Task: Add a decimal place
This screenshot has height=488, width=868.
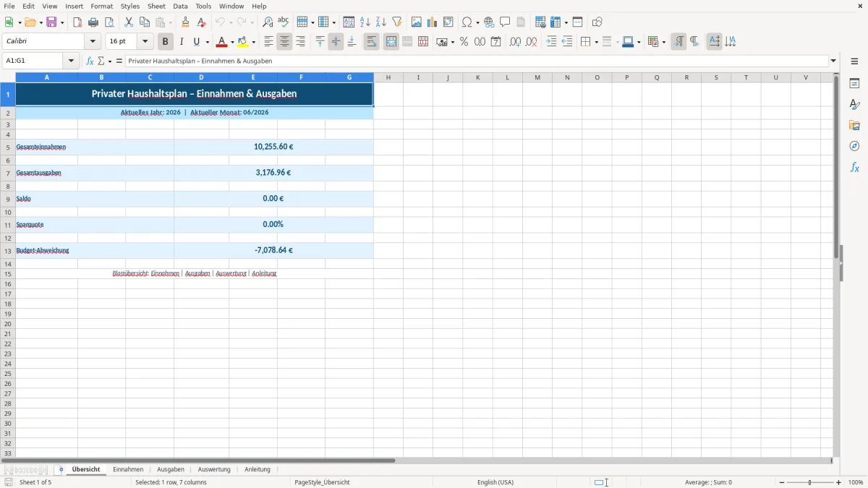Action: tap(515, 42)
